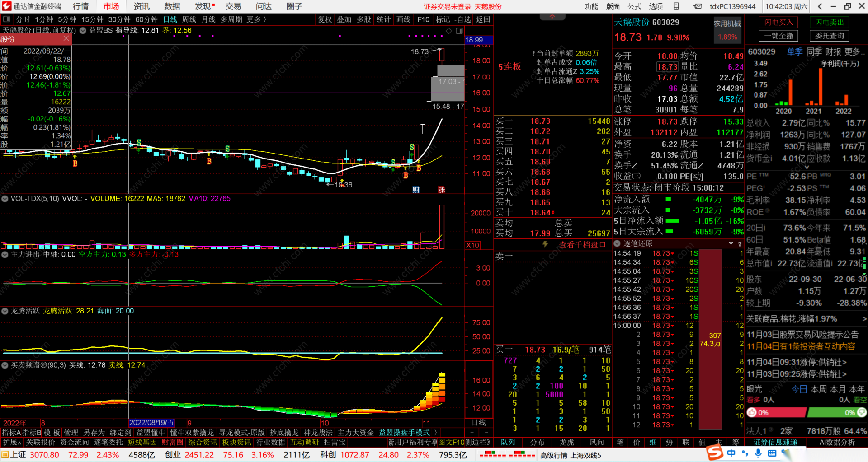Collapse the panel with the red up chevron
The width and height of the screenshot is (868, 462).
(x=552, y=16)
